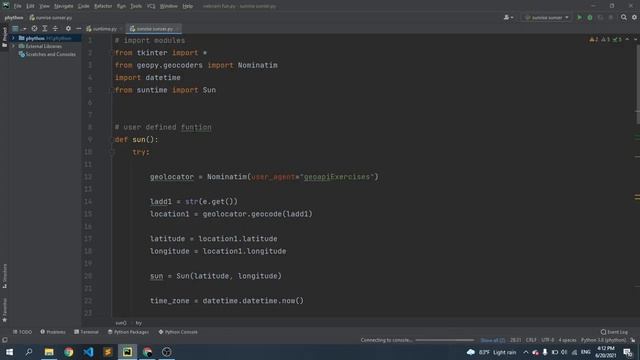The image size is (640, 360).
Task: Open the VCS menu
Action: pos(151,6)
